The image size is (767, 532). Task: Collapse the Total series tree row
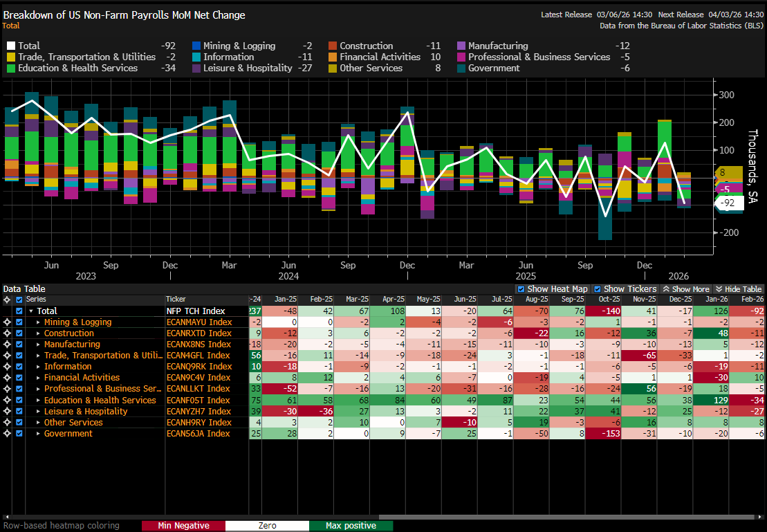30,311
